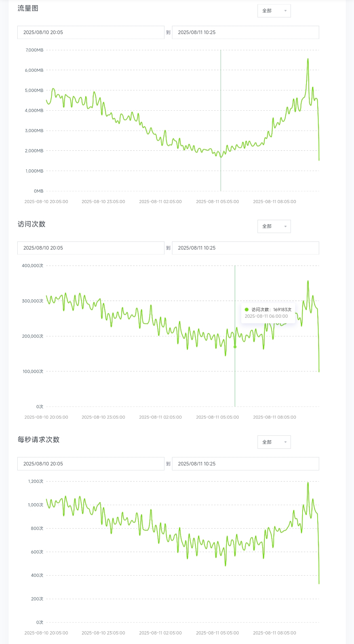This screenshot has width=354, height=644.
Task: Open the 全部 dropdown beside 流量图
Action: click(x=274, y=11)
